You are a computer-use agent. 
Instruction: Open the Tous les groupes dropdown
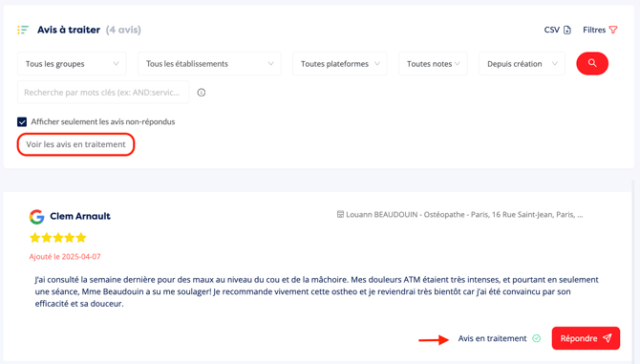click(72, 64)
